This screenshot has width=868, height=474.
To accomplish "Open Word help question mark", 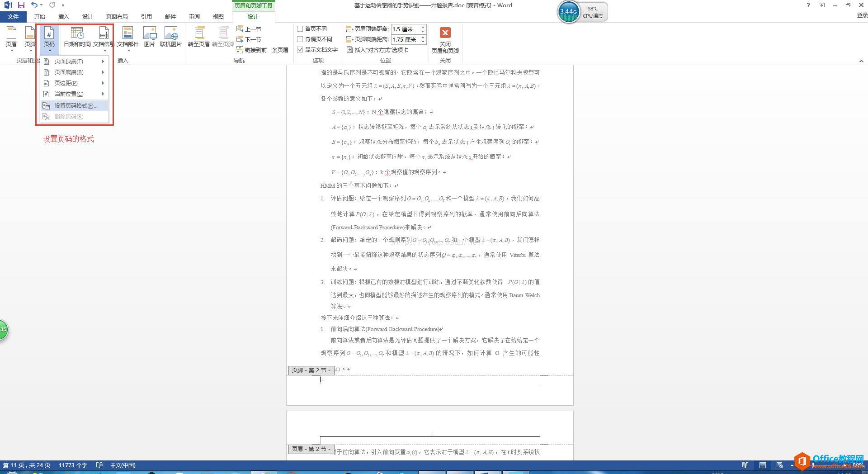I will 808,5.
